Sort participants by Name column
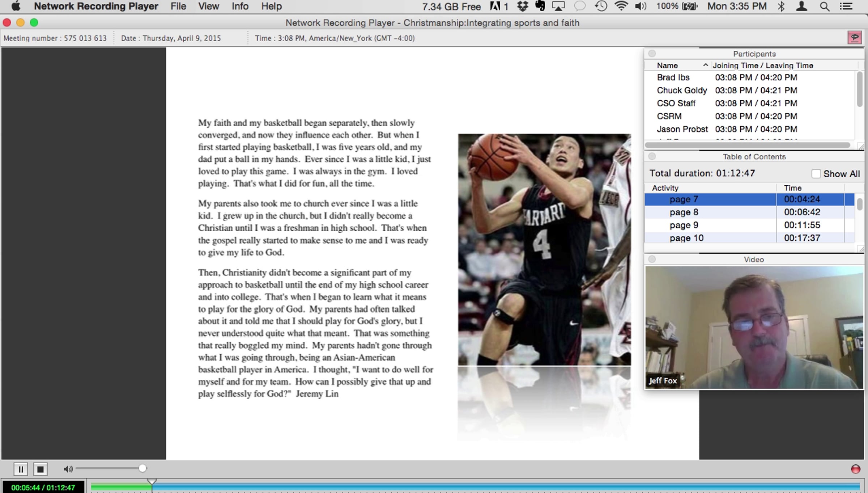 point(678,66)
